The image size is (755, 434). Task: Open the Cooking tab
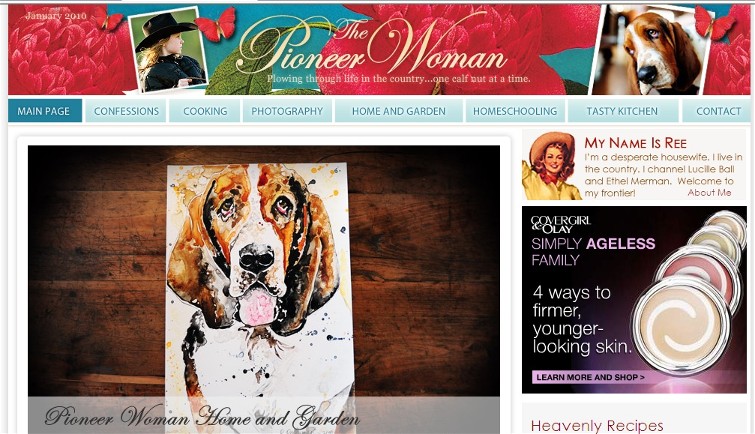(x=205, y=111)
